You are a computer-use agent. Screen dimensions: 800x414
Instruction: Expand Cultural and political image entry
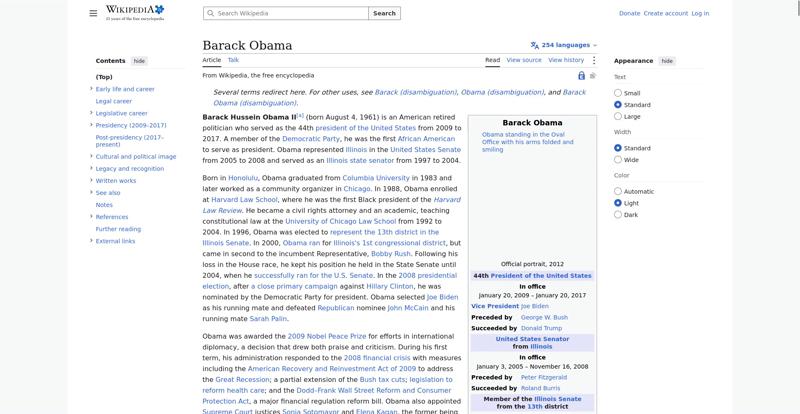91,156
